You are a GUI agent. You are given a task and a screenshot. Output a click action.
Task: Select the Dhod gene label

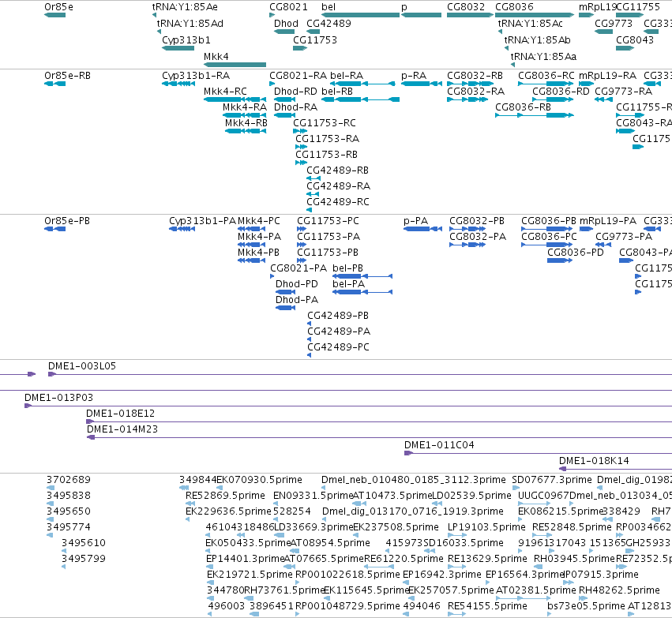[286, 24]
